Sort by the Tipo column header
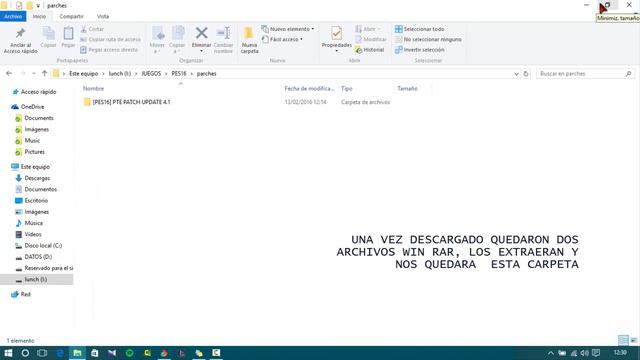The width and height of the screenshot is (640, 360). coord(347,88)
